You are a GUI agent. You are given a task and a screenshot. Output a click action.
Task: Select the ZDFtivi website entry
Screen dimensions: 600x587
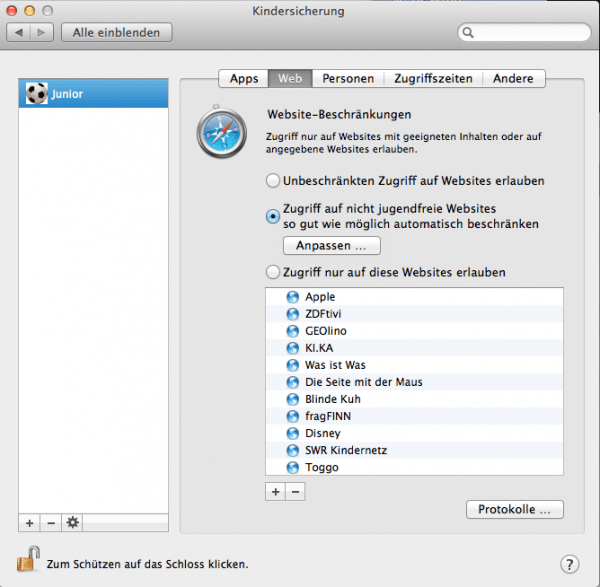pyautogui.click(x=414, y=314)
